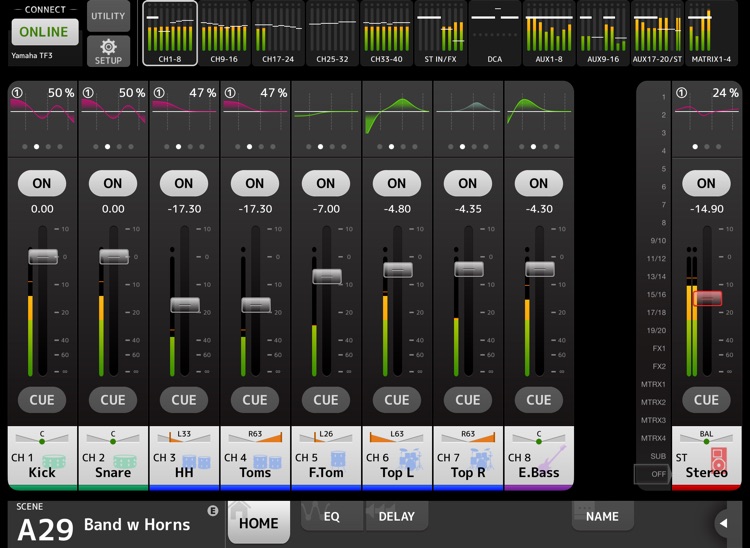Image resolution: width=750 pixels, height=548 pixels.
Task: Click the CH 3 HH fader knob
Action: tap(186, 305)
